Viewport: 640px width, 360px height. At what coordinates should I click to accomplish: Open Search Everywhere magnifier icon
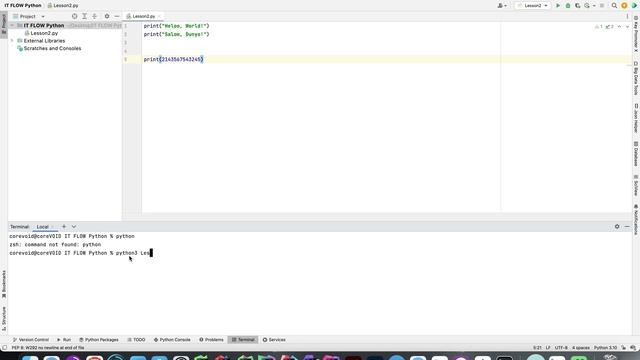(614, 6)
